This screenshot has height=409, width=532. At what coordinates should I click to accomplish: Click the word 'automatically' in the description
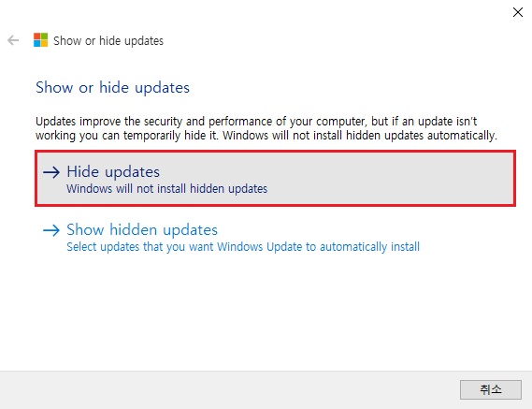click(462, 136)
